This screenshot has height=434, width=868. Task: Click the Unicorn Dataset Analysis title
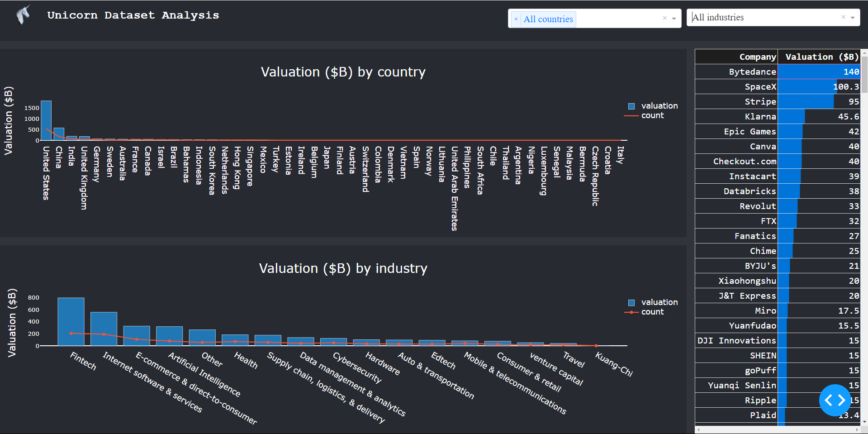point(133,15)
